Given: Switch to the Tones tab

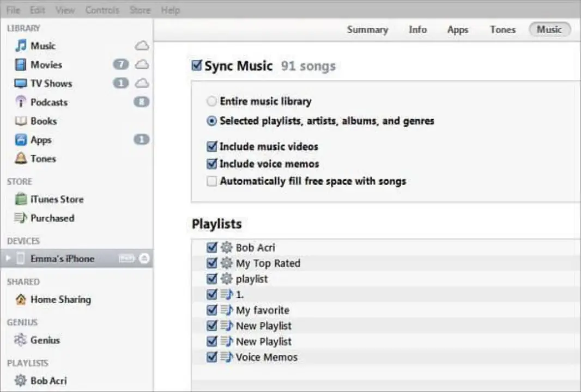Looking at the screenshot, I should click(x=502, y=30).
